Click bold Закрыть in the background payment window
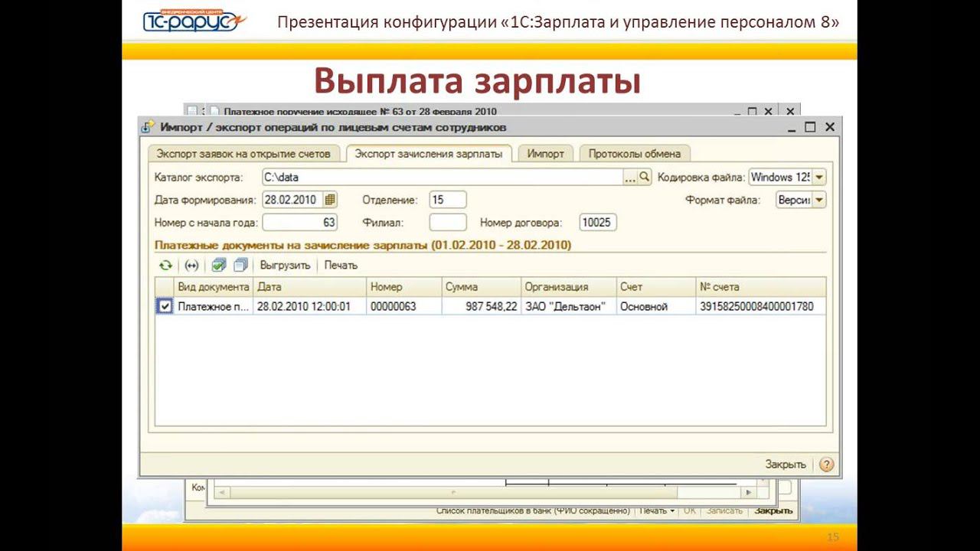Viewport: 980px width, 551px height. click(773, 510)
